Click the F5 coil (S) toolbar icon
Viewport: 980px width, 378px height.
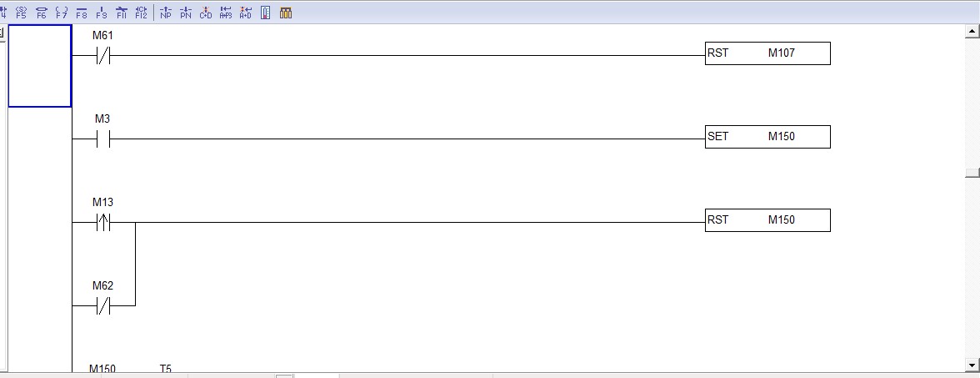click(x=21, y=13)
